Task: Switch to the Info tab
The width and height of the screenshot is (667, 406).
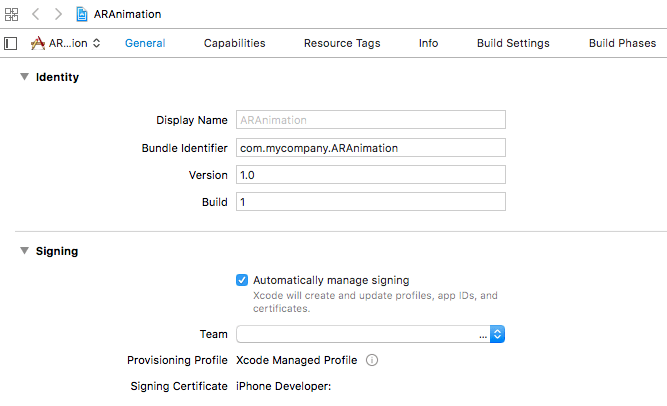Action: tap(428, 43)
